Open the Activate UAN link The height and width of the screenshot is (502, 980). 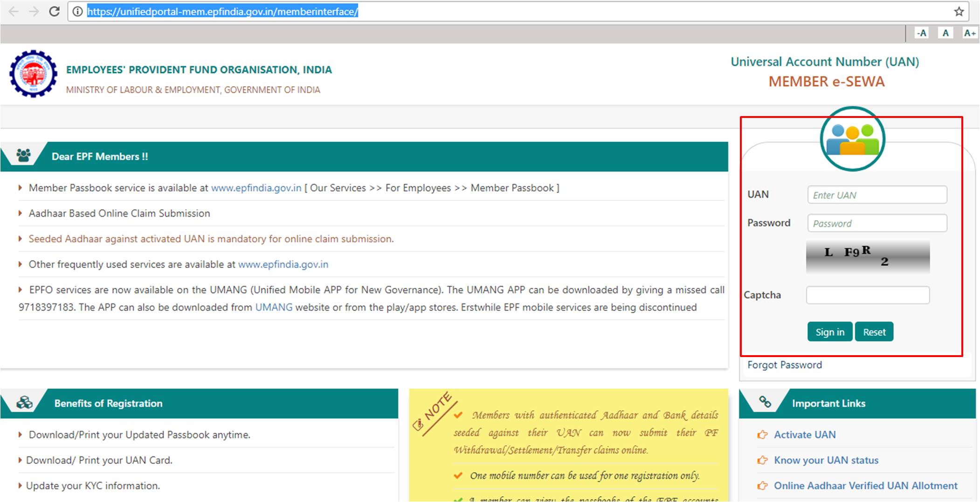point(805,434)
